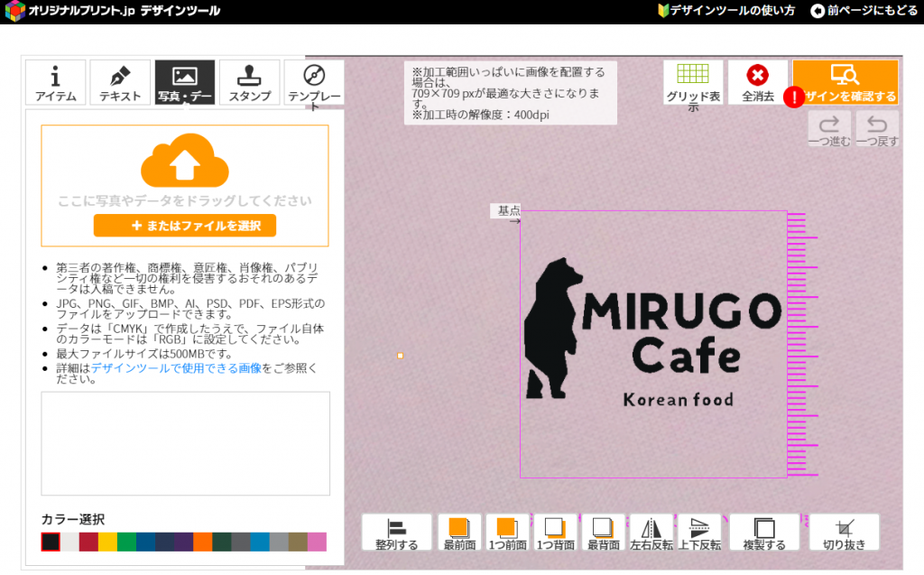Pick the pink color swatch
This screenshot has height=575, width=924.
317,542
